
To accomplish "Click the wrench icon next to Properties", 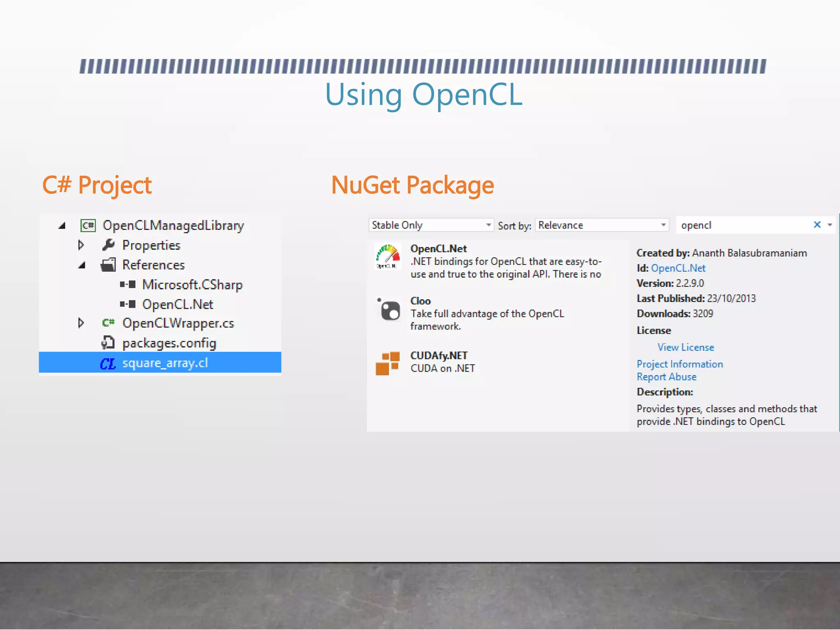I will (x=108, y=245).
